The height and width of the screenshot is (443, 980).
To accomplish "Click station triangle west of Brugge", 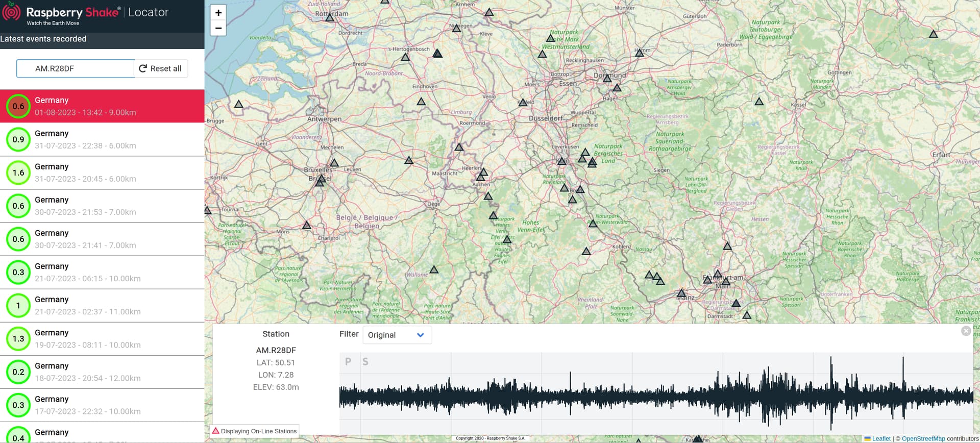I will click(238, 104).
